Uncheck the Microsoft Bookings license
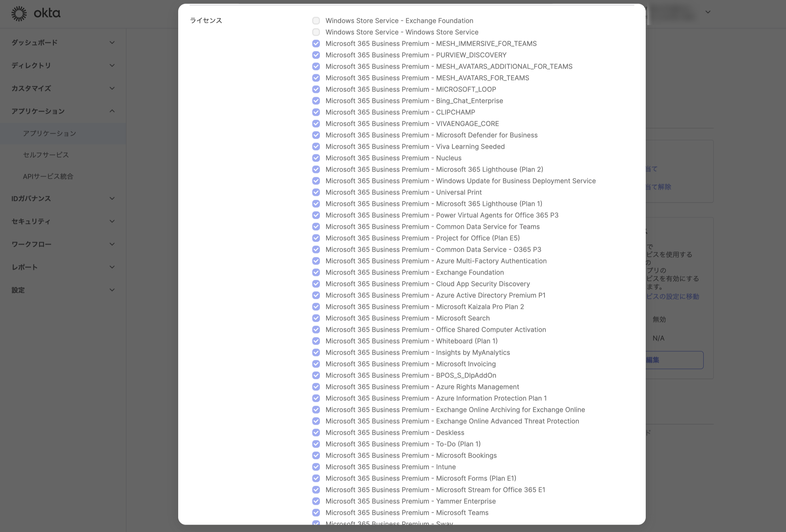Viewport: 786px width, 532px height. pyautogui.click(x=316, y=455)
